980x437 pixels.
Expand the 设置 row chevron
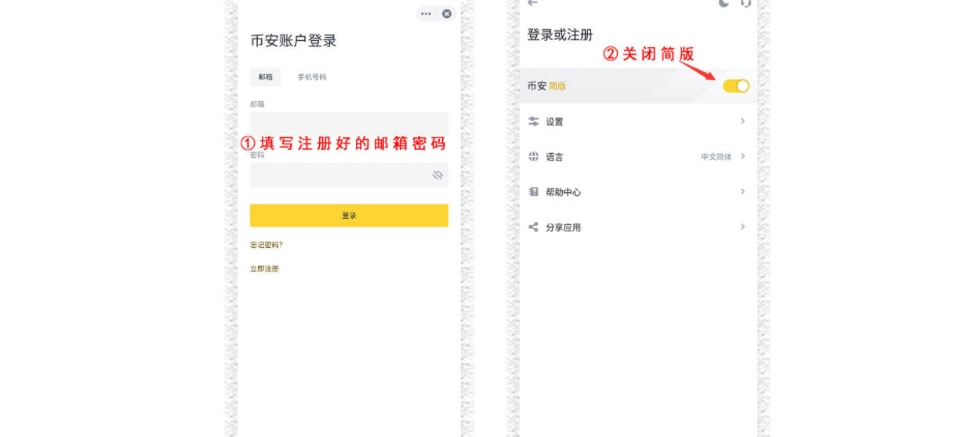[x=742, y=122]
